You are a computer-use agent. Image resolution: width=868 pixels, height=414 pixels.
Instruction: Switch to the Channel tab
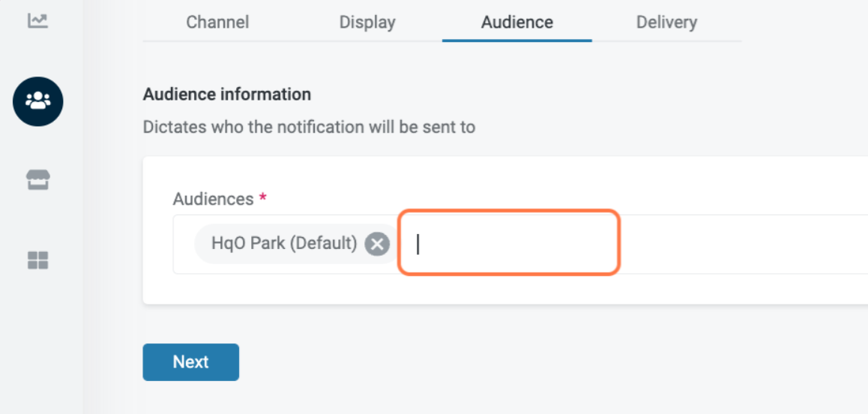(217, 22)
